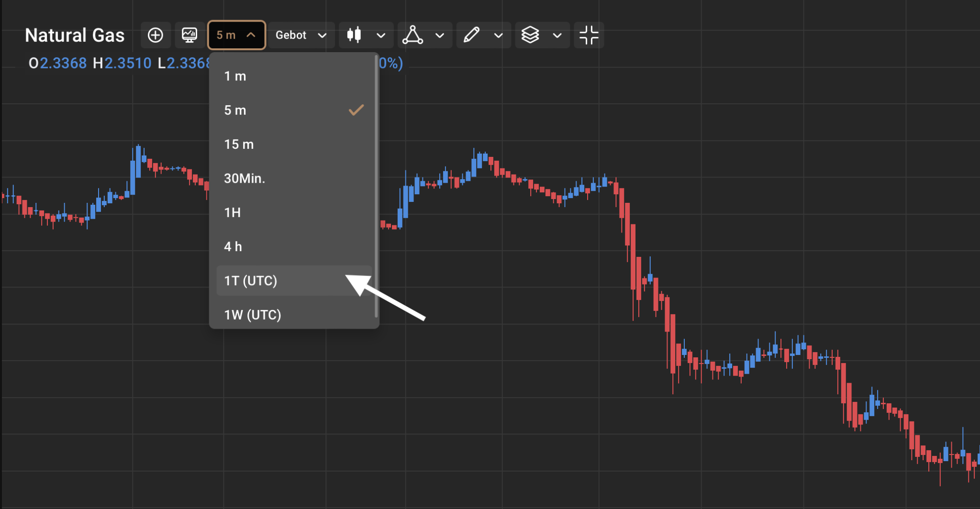The image size is (980, 509).
Task: Click the triangle shapes tool icon
Action: 412,35
